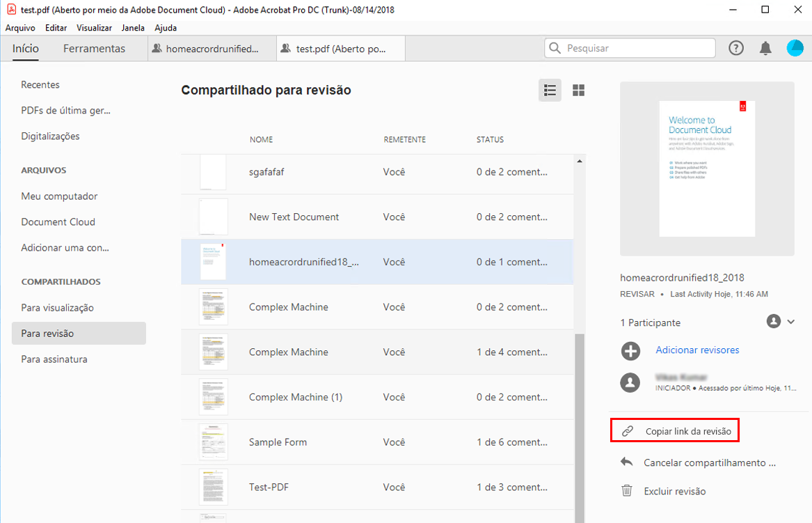Click the '1 de 4 coment...' status
812x523 pixels.
[x=511, y=352]
